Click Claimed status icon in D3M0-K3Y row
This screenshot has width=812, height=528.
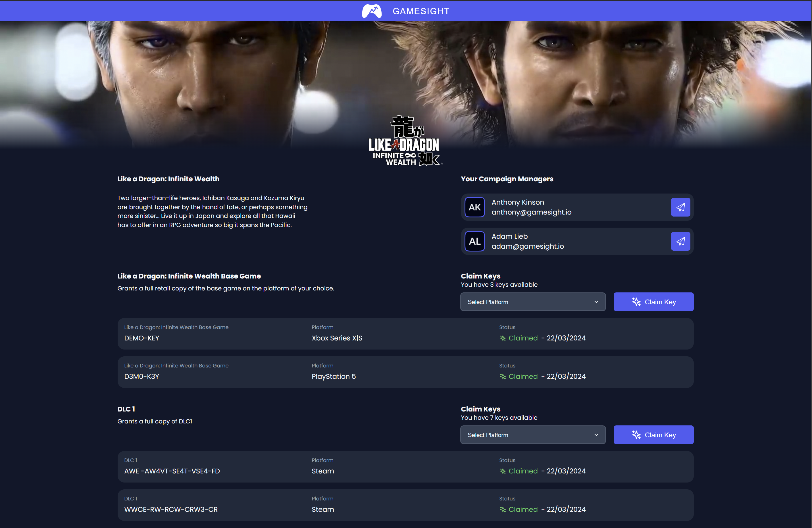[503, 376]
